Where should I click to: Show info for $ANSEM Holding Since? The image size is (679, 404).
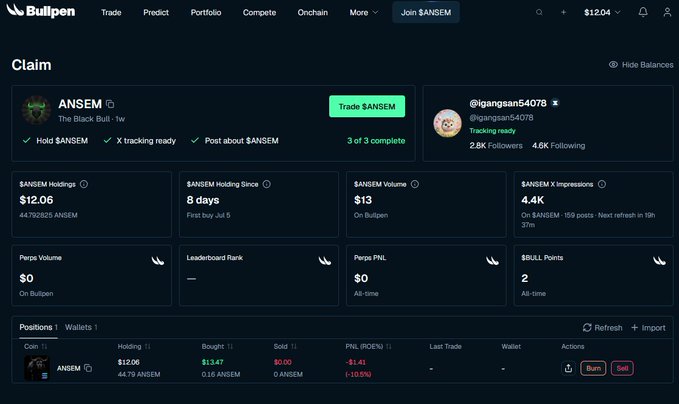coord(267,184)
